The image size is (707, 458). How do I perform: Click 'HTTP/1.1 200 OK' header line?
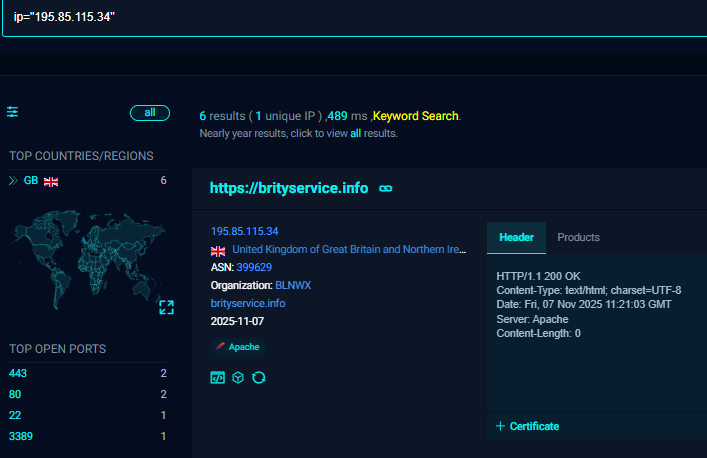pos(538,276)
